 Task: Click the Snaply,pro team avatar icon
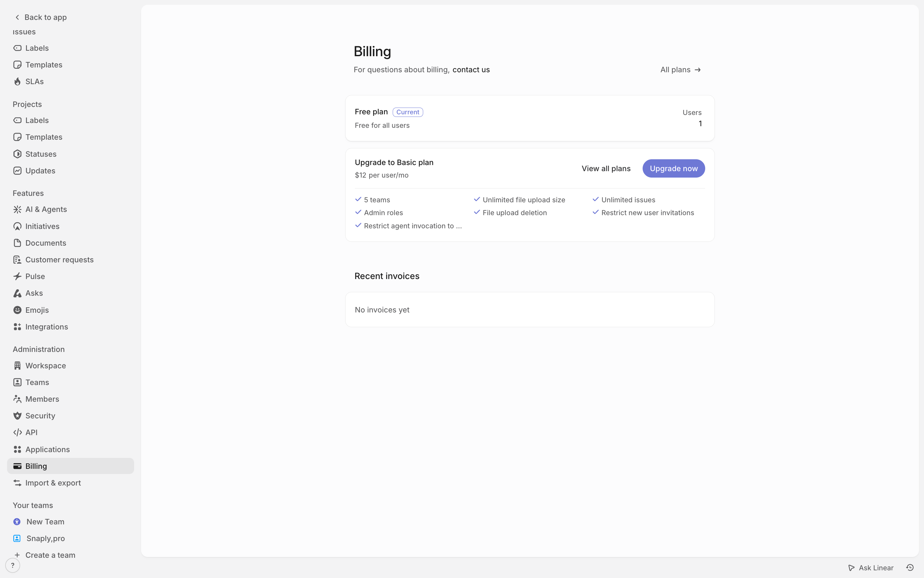[x=17, y=539]
